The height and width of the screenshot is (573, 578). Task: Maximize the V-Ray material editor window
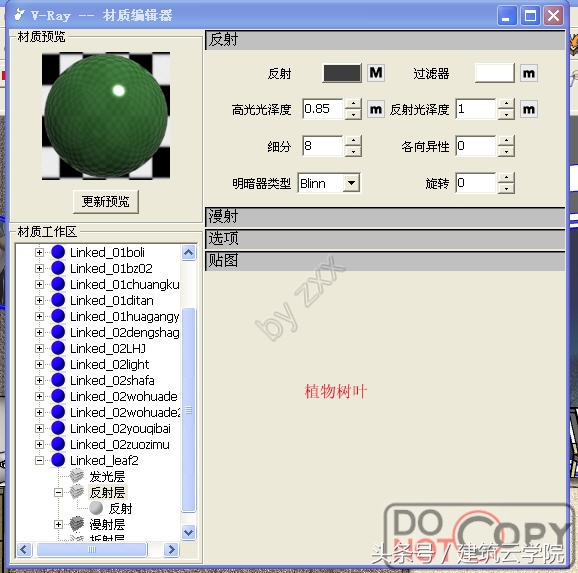530,16
